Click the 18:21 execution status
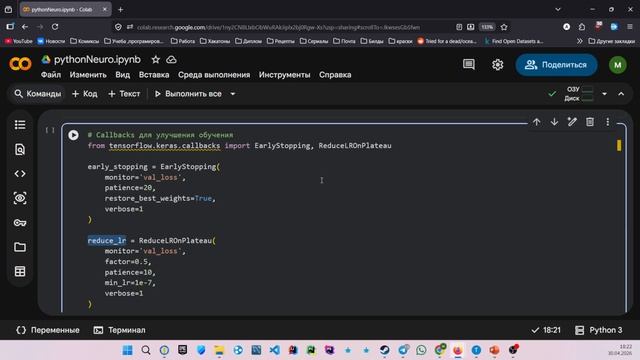 pos(546,330)
